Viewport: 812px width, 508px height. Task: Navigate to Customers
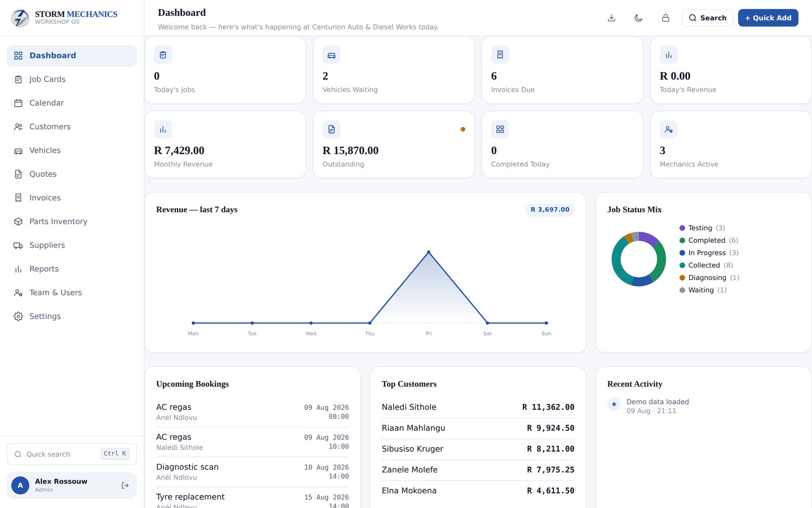click(x=72, y=126)
